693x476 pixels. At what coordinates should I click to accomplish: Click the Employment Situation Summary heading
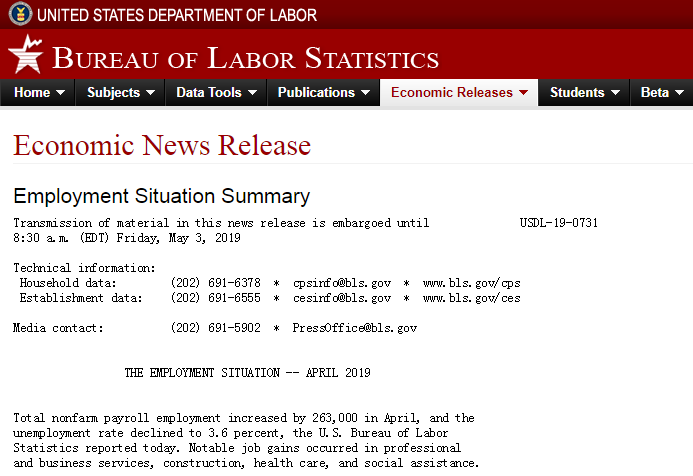[x=162, y=197]
